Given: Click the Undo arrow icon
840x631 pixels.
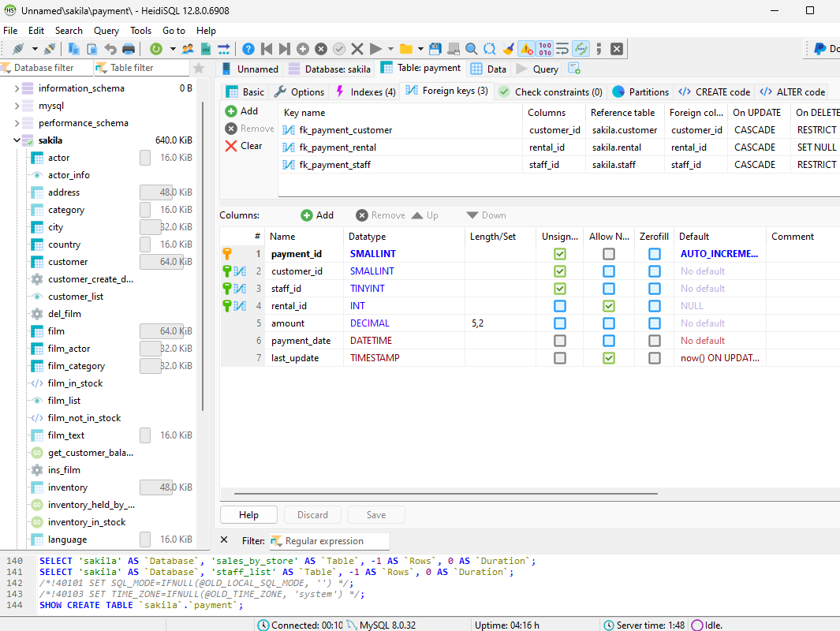Looking at the screenshot, I should click(110, 49).
